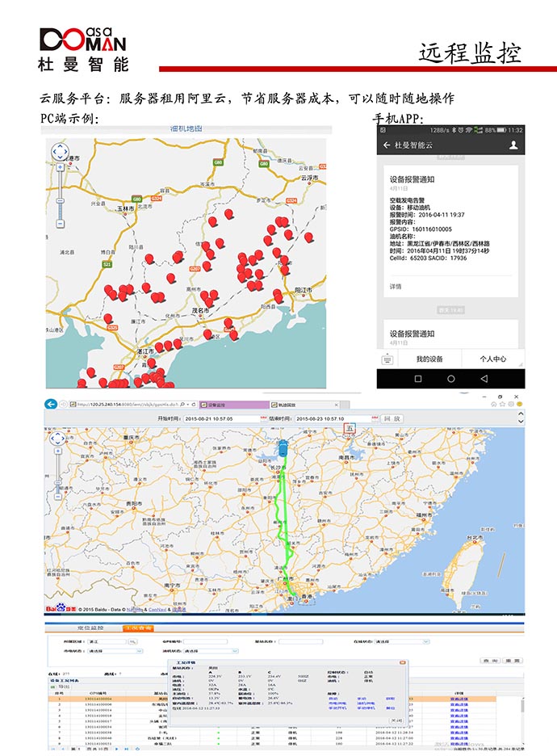Tap Android back triangle button
Viewport: 557px width, 756px height.
[484, 379]
